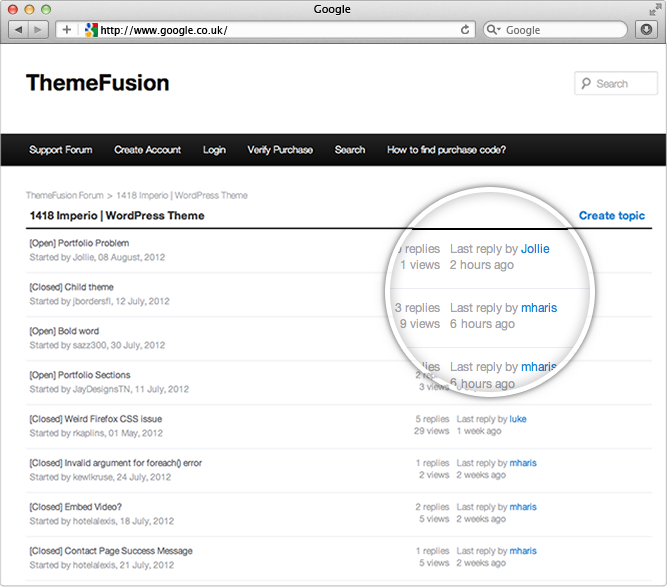667x588 pixels.
Task: Open the Support Forum menu item
Action: click(60, 150)
